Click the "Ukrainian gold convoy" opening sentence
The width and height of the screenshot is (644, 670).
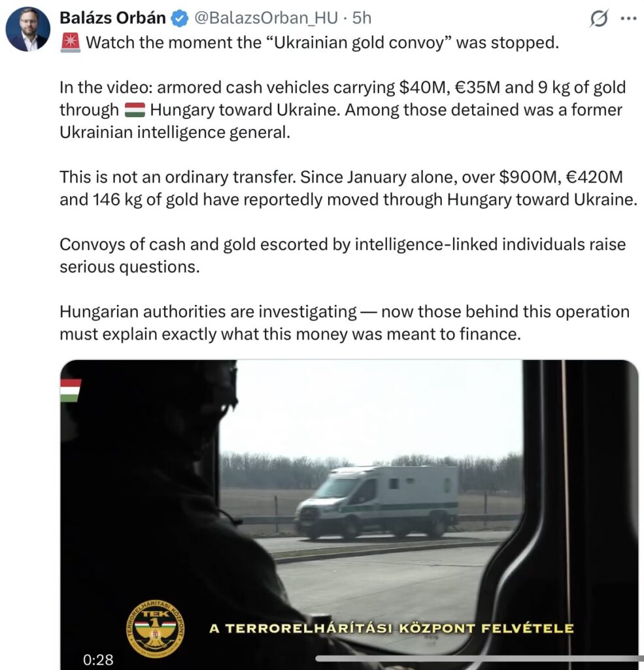(x=322, y=43)
